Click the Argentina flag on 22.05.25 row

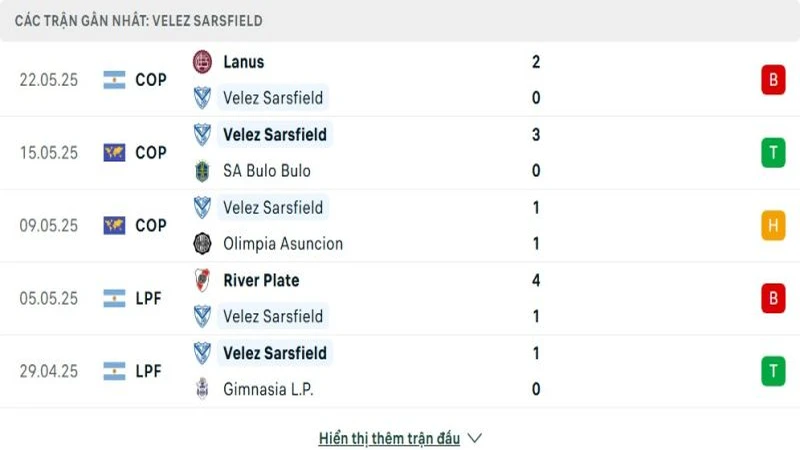click(x=114, y=80)
